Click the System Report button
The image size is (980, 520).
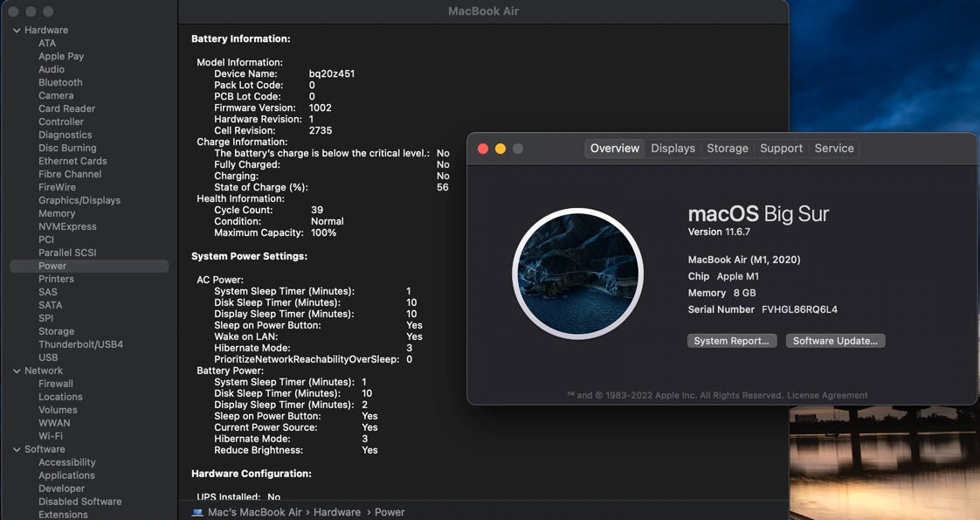731,341
